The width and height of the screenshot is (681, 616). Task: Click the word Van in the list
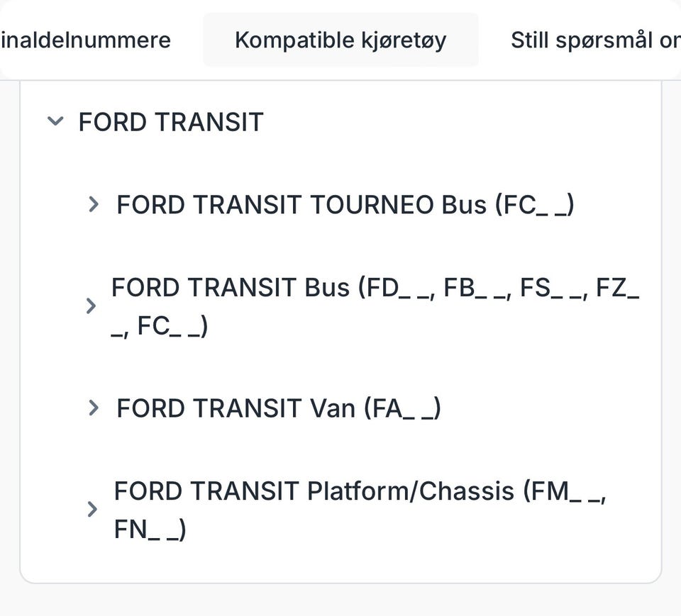point(333,408)
